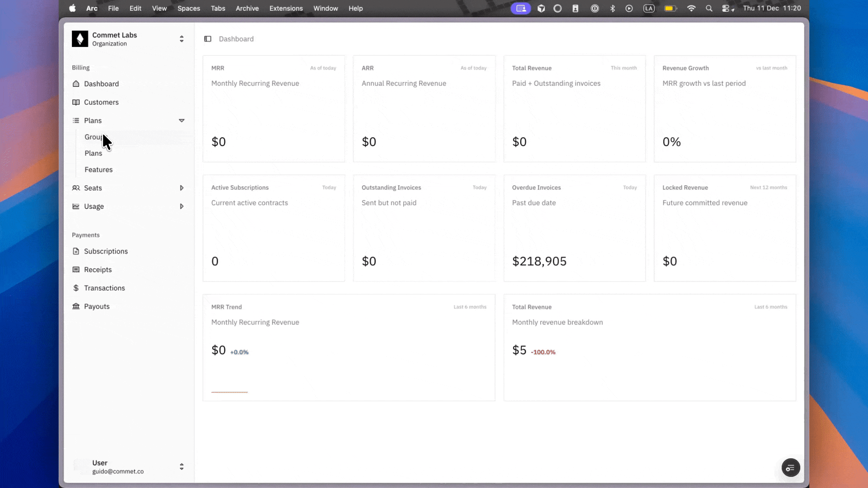The image size is (868, 488).
Task: Collapse the Plans section arrow
Action: click(182, 121)
